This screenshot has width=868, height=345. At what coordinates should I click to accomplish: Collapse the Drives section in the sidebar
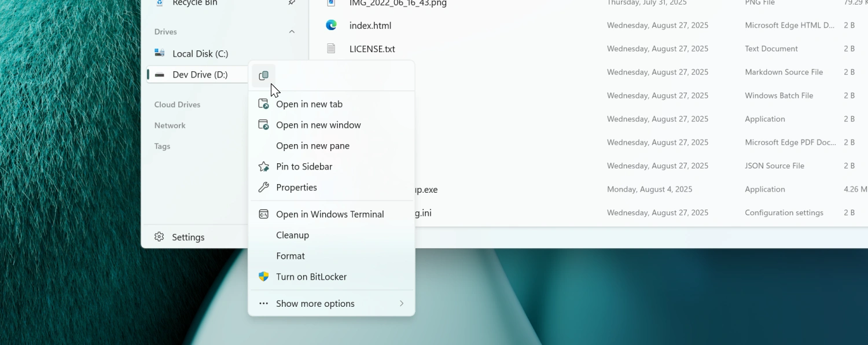pyautogui.click(x=292, y=32)
